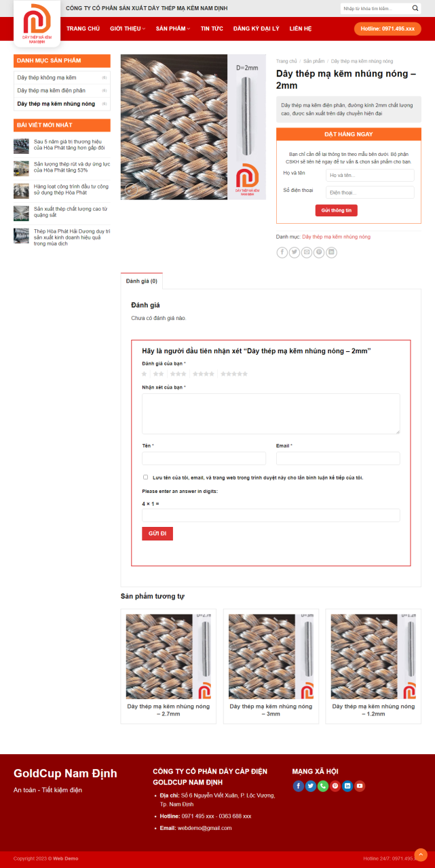Submit review with Gửi đi button
The image size is (435, 868).
point(157,534)
